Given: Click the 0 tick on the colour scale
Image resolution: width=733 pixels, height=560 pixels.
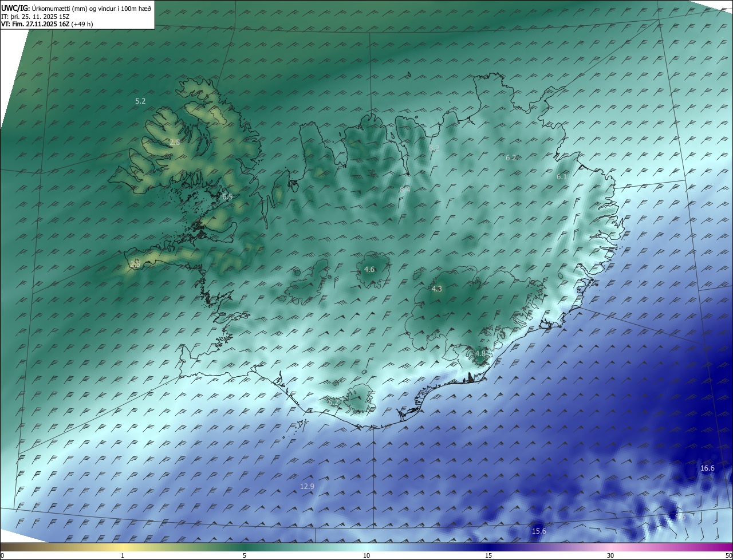Looking at the screenshot, I should pos(2,555).
